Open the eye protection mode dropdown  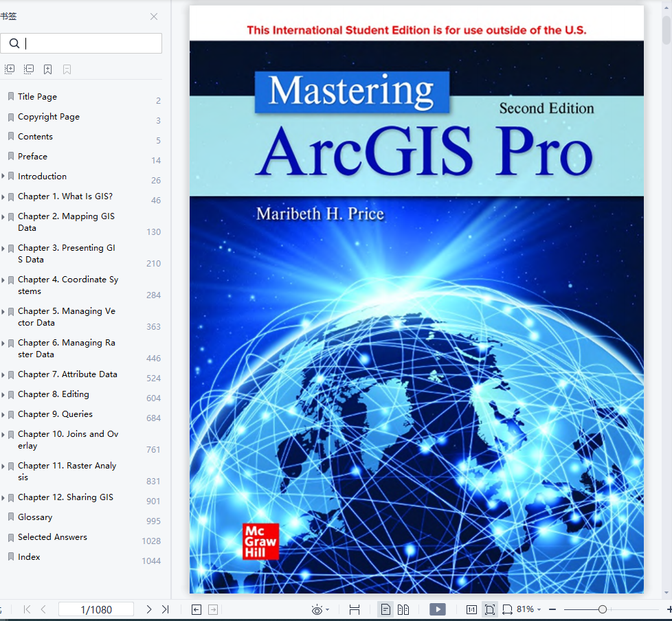point(328,609)
